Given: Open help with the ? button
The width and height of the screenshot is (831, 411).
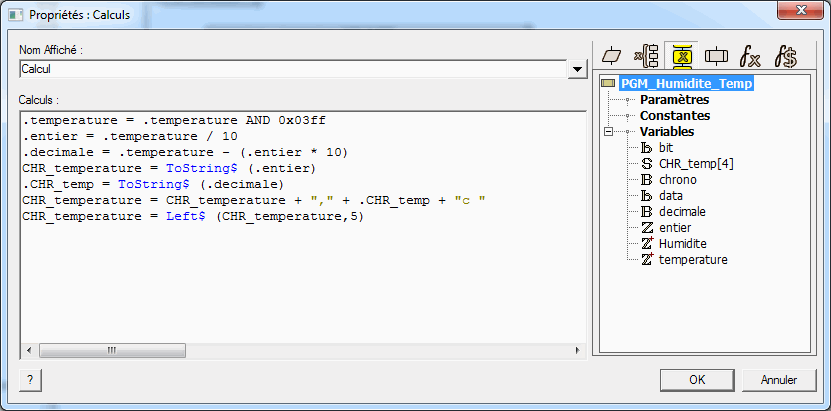Looking at the screenshot, I should [x=30, y=380].
